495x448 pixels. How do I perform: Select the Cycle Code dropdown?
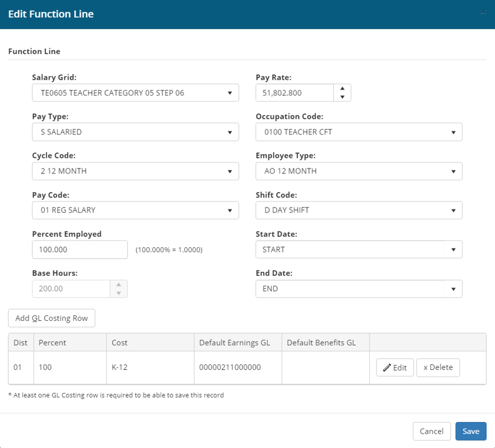click(135, 171)
